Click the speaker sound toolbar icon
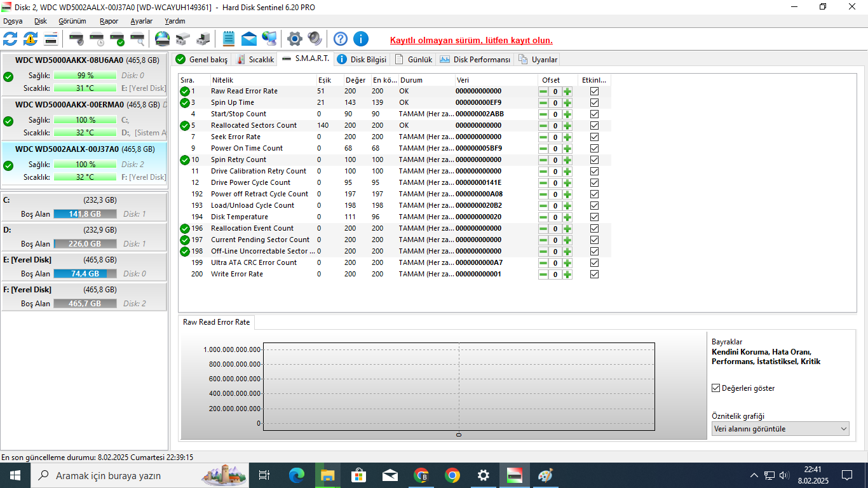868x488 pixels. (315, 39)
